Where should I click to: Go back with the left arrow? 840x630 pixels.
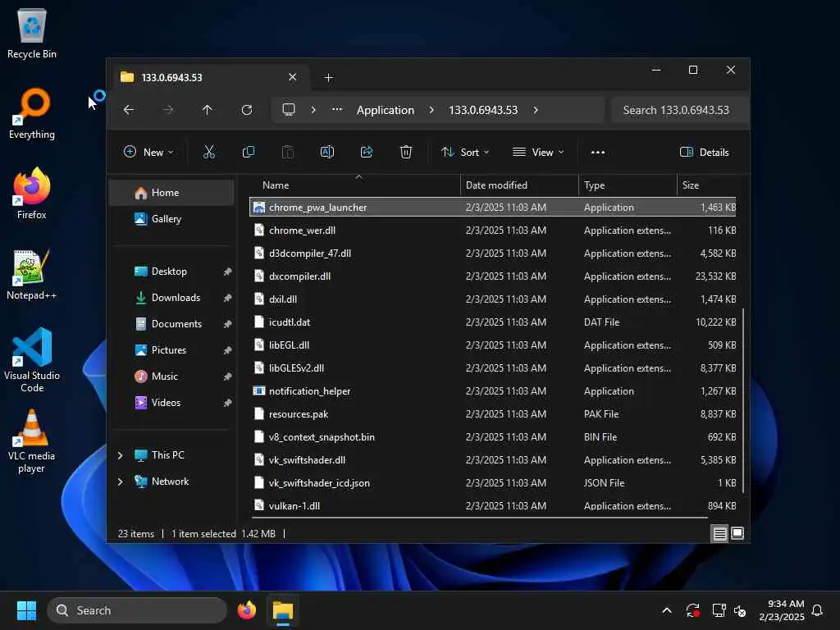(129, 110)
